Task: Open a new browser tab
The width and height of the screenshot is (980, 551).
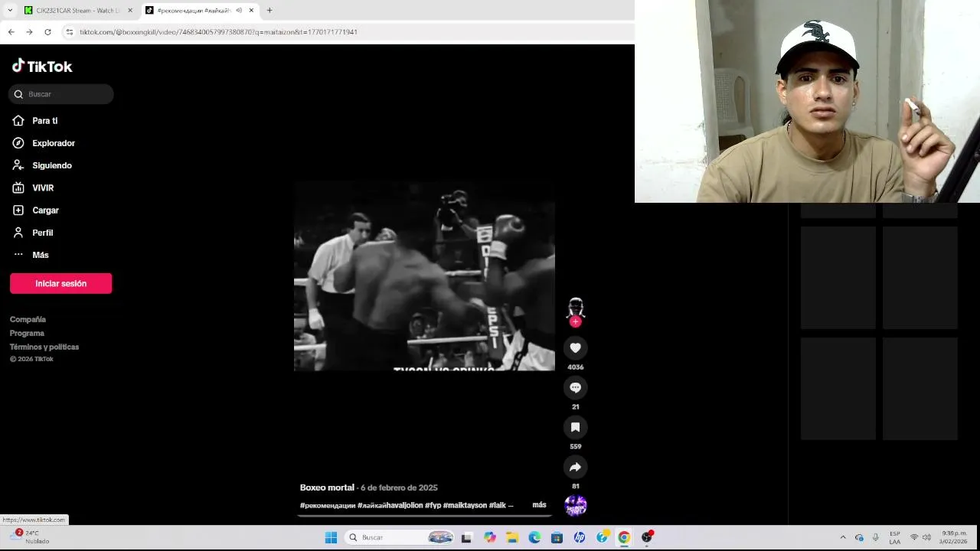Action: (x=269, y=11)
